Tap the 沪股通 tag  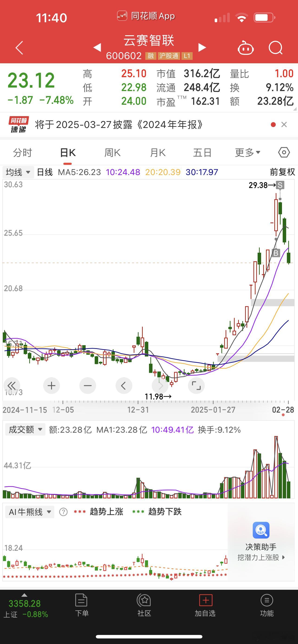point(169,56)
